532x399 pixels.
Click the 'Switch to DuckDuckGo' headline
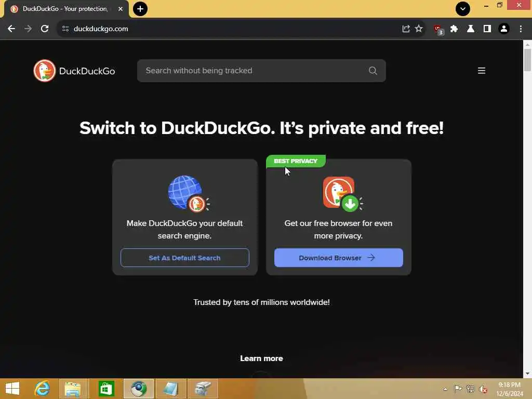[262, 128]
